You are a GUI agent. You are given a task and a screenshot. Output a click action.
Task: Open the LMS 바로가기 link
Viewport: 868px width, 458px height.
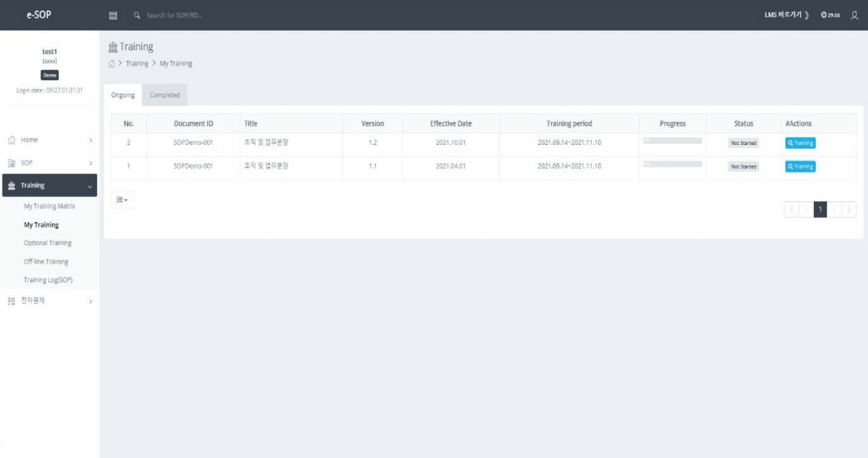point(786,15)
